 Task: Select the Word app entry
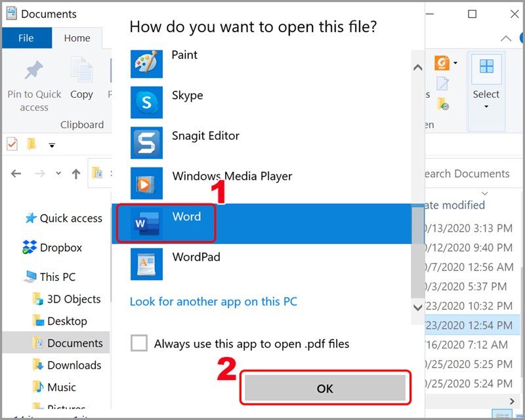(x=186, y=217)
